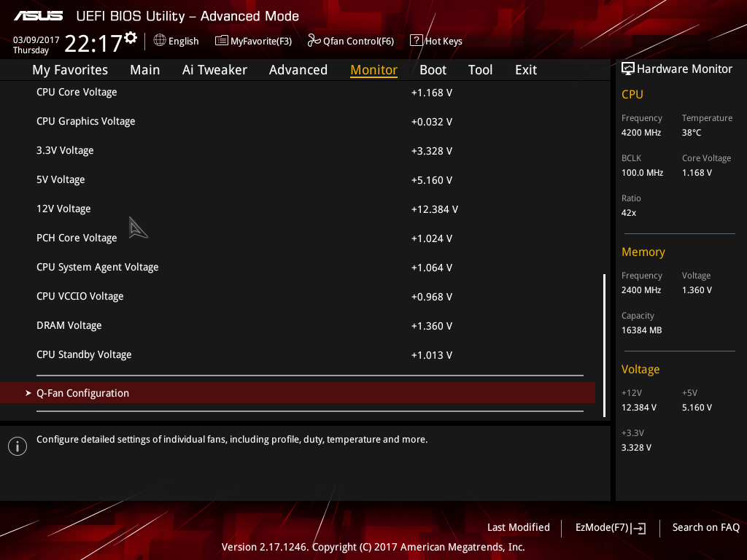
Task: Open the Exit tab
Action: (x=526, y=70)
